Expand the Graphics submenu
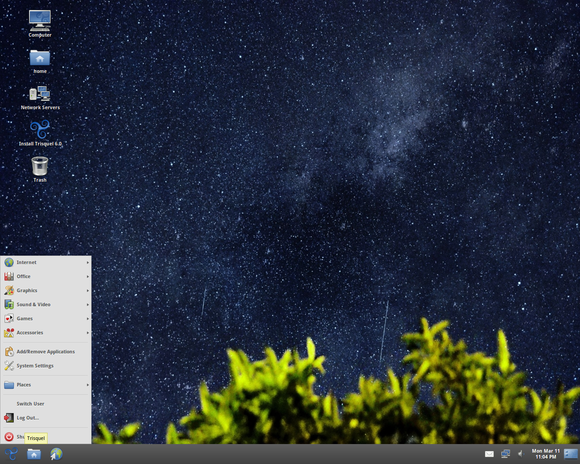 pos(46,290)
